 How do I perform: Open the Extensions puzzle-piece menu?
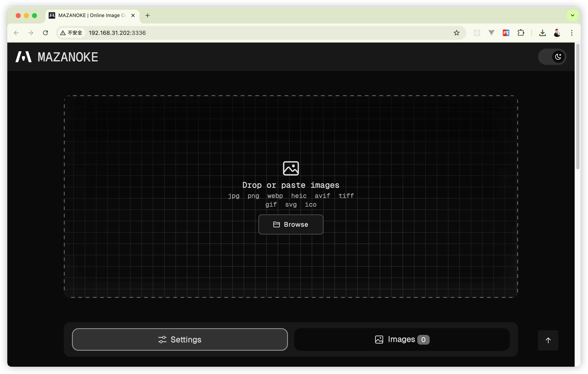pyautogui.click(x=521, y=33)
